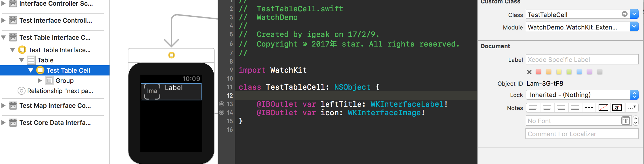
Task: Clear label color with the X icon
Action: (529, 72)
